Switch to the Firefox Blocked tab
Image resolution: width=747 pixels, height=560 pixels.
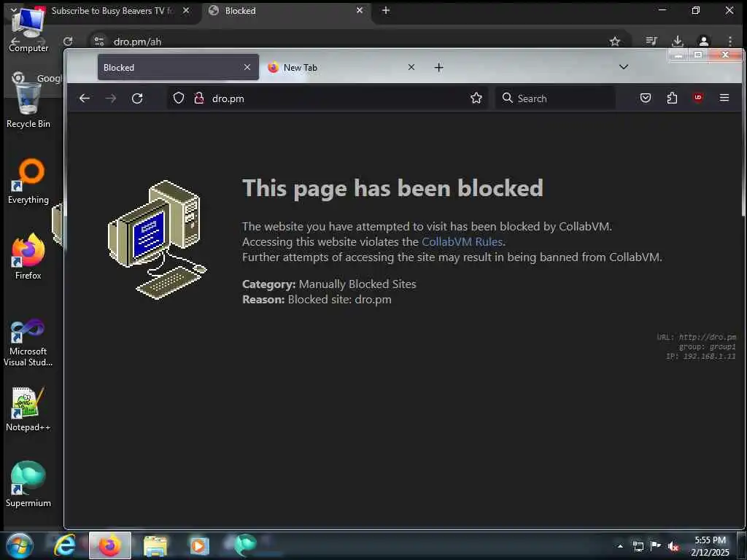[178, 67]
